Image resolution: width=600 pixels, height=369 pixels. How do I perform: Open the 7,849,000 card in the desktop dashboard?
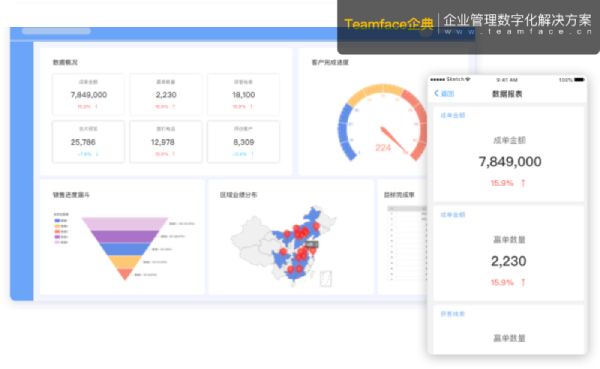coord(88,95)
